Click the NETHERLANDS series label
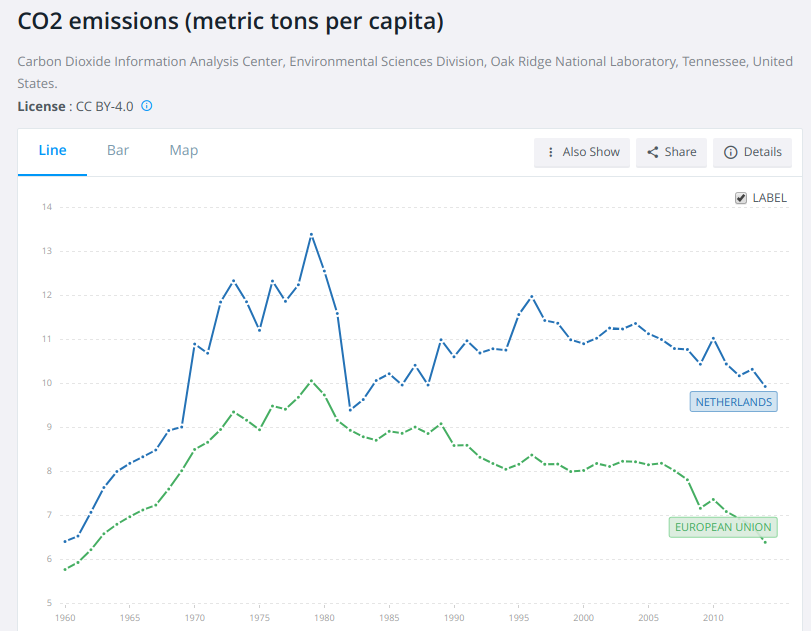The width and height of the screenshot is (811, 631). pos(733,402)
